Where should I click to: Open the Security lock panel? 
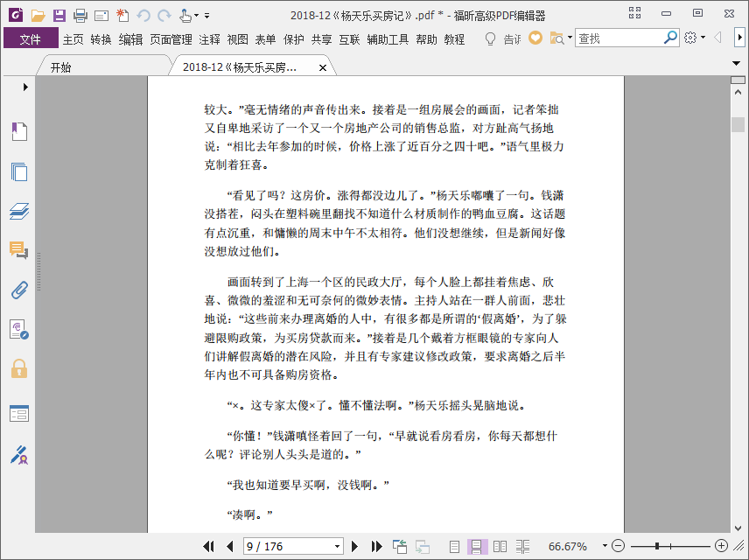[19, 369]
